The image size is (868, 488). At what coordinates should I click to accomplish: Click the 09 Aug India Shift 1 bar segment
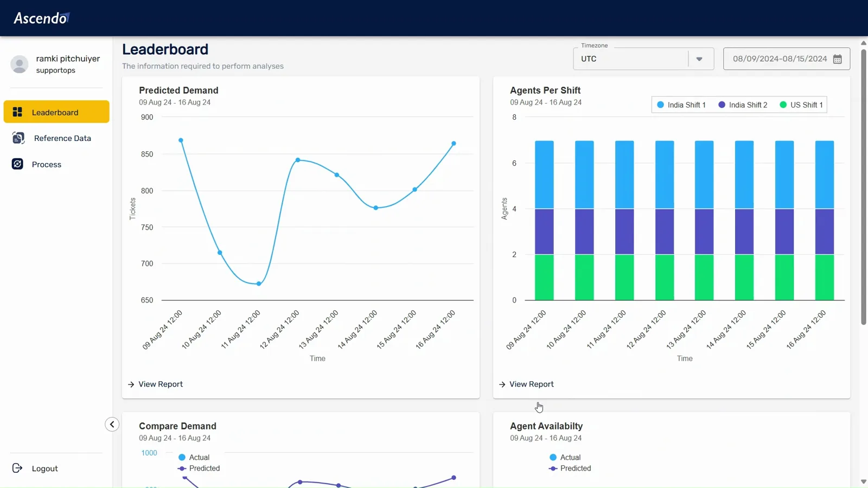click(544, 175)
